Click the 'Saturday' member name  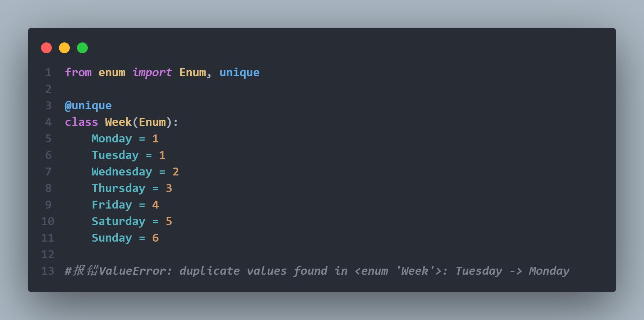(118, 221)
